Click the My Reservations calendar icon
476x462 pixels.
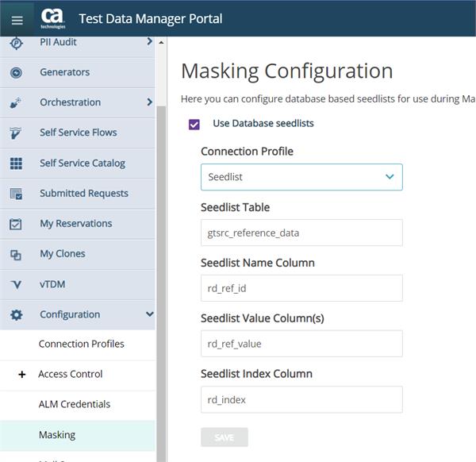[16, 224]
